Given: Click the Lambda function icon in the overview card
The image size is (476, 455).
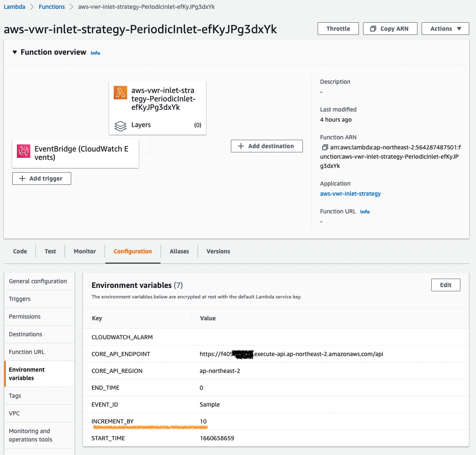Looking at the screenshot, I should (120, 93).
